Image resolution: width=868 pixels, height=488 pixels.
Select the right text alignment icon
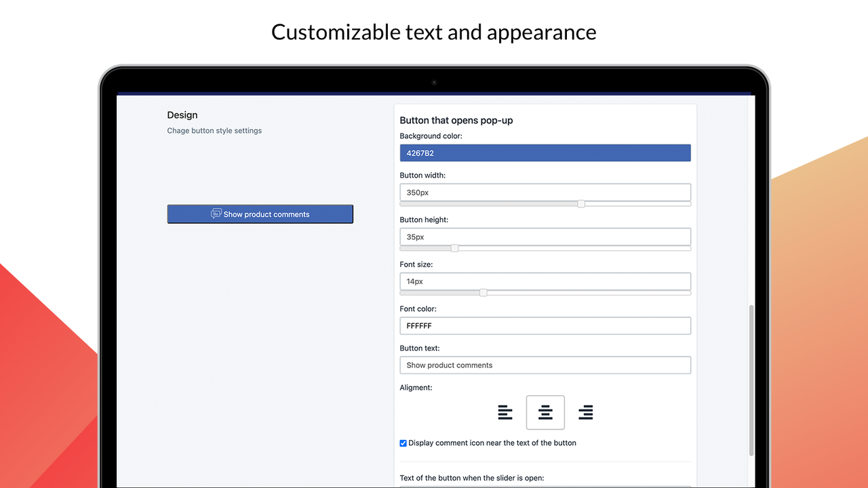pos(585,412)
